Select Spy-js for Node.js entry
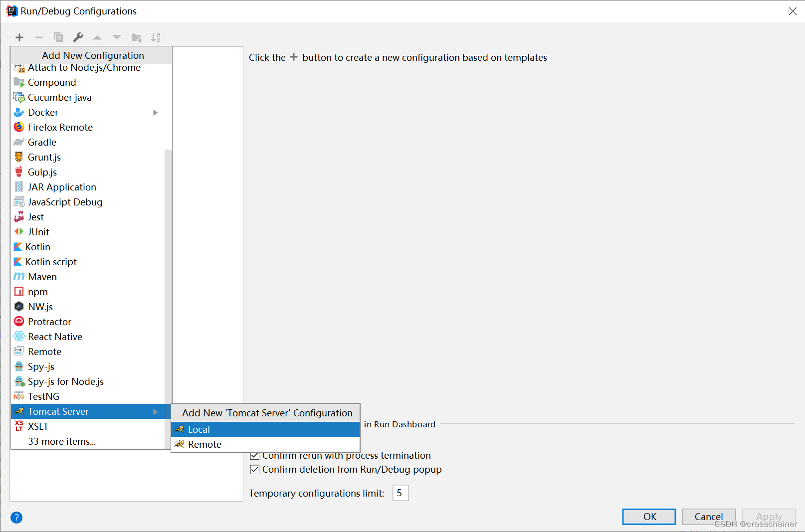The width and height of the screenshot is (805, 532). pos(87,381)
